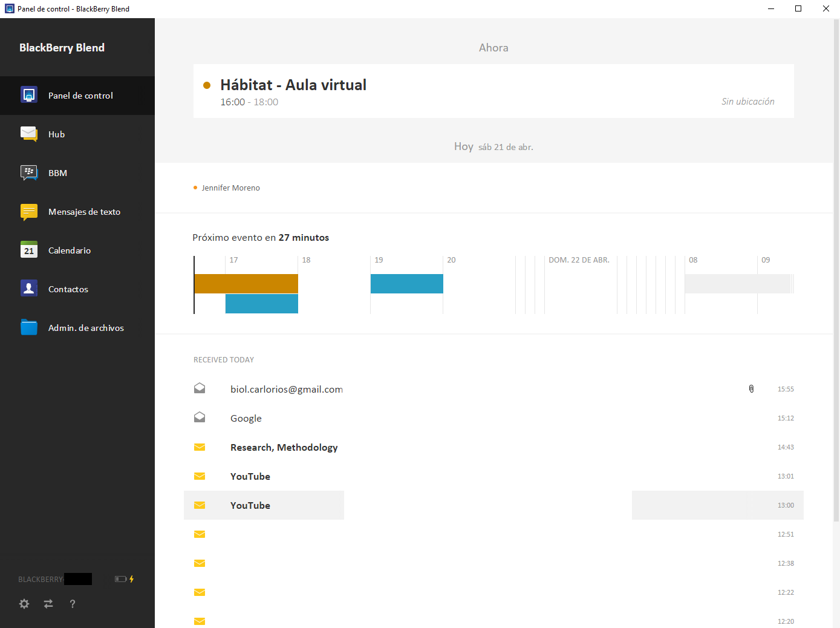
Task: Open the Google email
Action: 493,418
